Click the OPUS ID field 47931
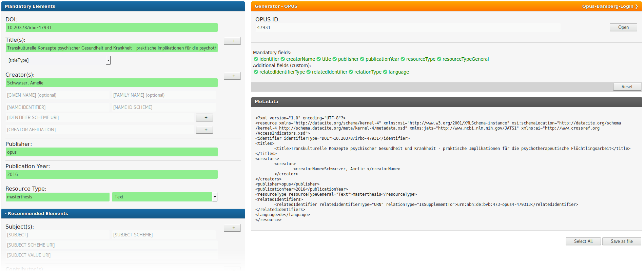This screenshot has height=272, width=644. click(x=408, y=28)
